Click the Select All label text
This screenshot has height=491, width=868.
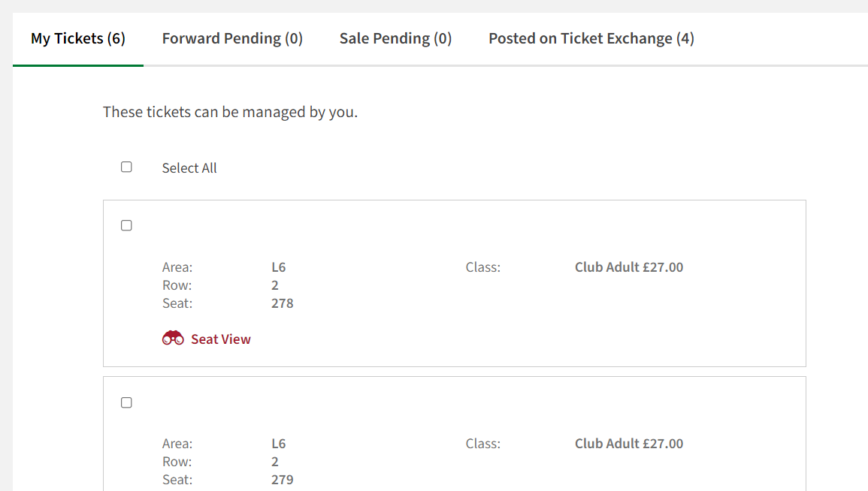click(x=189, y=168)
